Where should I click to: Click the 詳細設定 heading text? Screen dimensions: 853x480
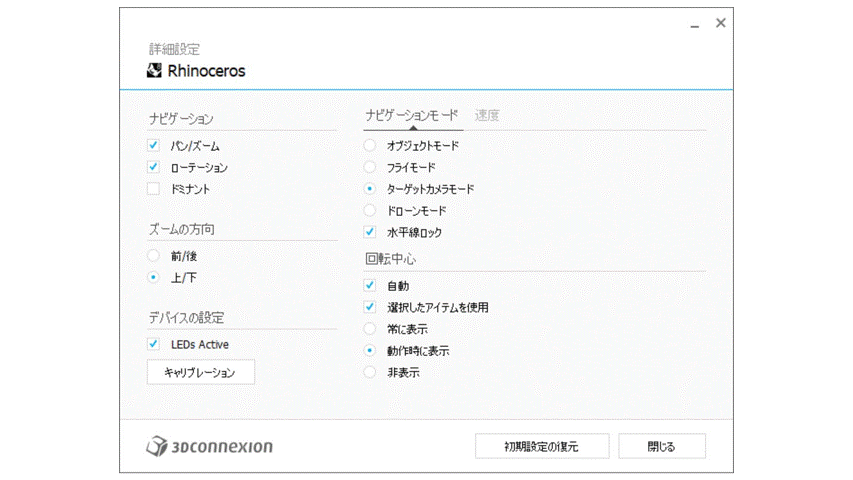[174, 49]
